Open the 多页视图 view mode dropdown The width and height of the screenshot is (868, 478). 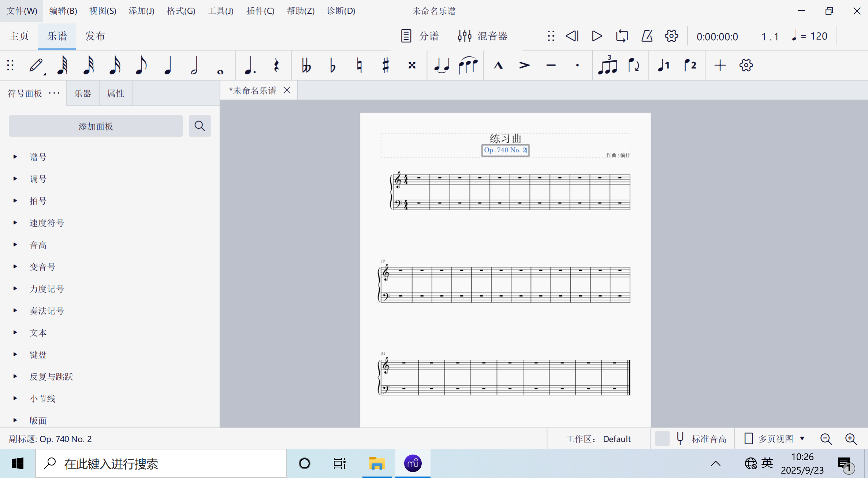tap(775, 439)
